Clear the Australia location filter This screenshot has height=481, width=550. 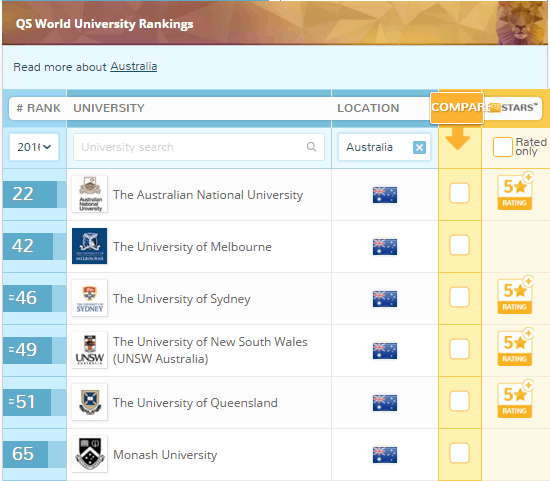coord(419,147)
